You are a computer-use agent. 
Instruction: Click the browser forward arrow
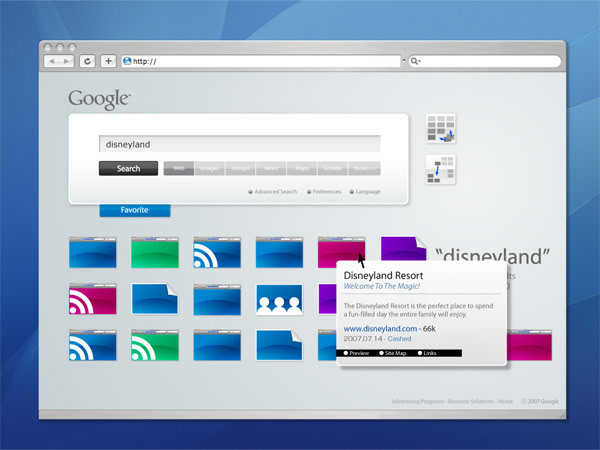click(x=66, y=61)
